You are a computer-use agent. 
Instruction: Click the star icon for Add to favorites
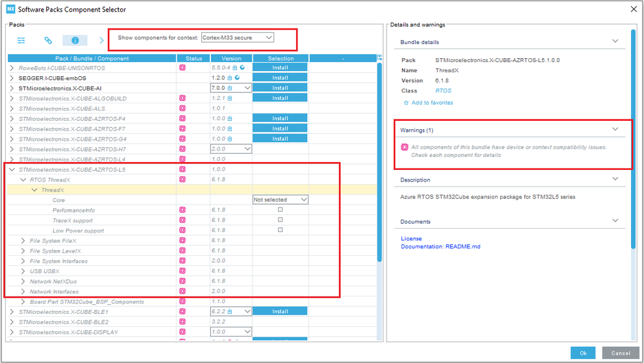pos(406,103)
